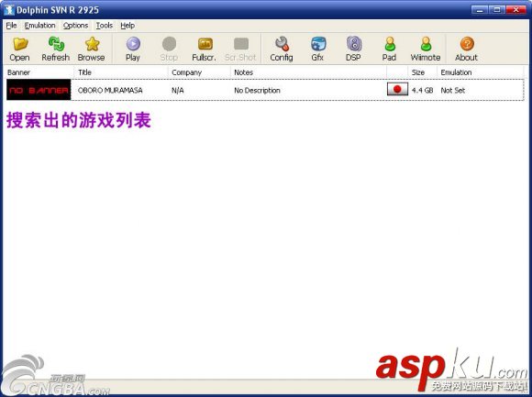Sort list by Company column header
The width and height of the screenshot is (532, 397).
click(x=199, y=72)
